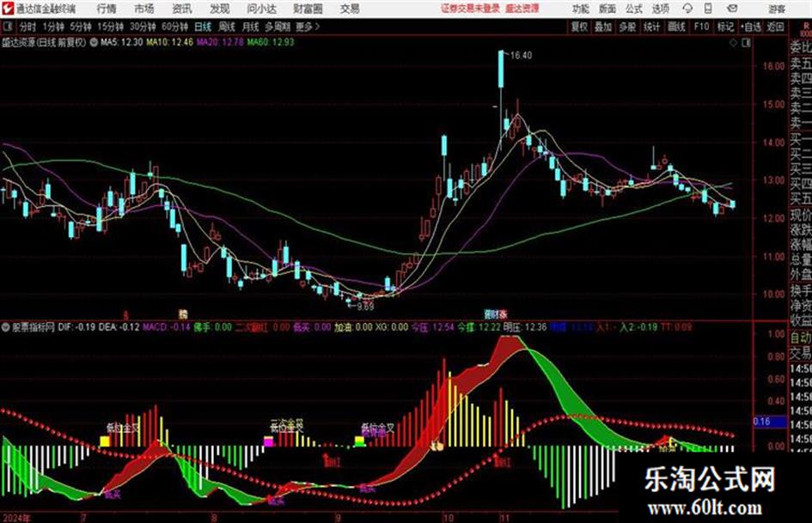812x523 pixels.
Task: Click the 标记 mark toolbar button
Action: (x=725, y=27)
